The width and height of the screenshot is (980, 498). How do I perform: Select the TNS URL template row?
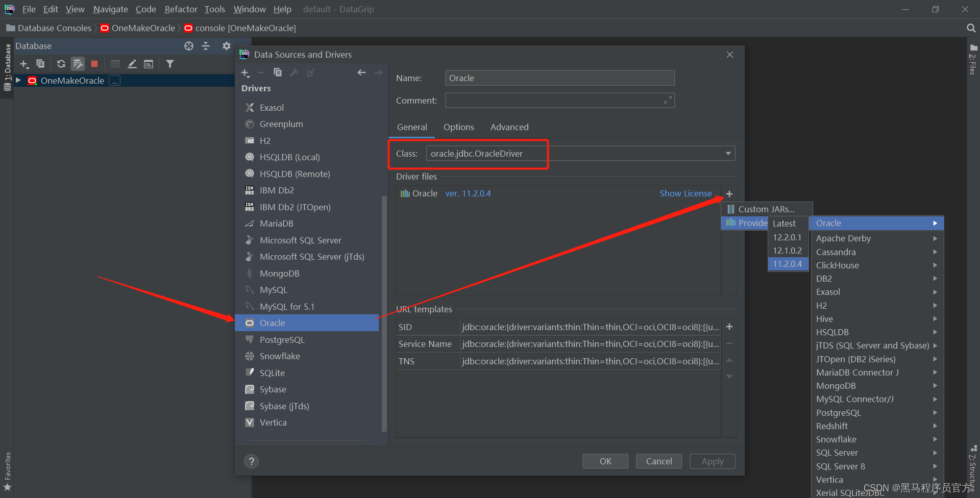[558, 361]
